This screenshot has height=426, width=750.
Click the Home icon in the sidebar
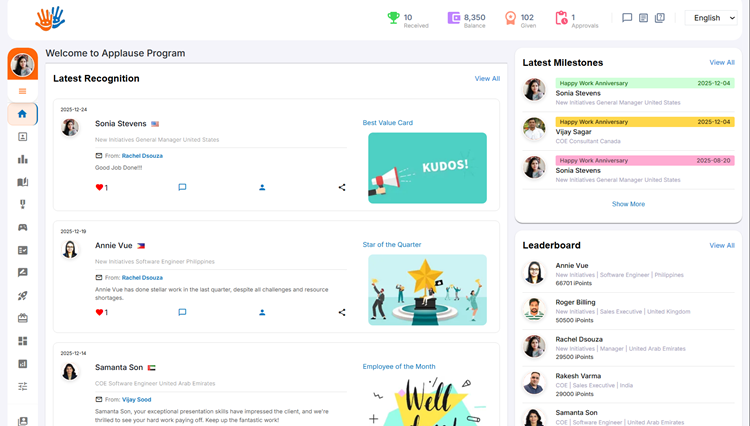pos(22,114)
